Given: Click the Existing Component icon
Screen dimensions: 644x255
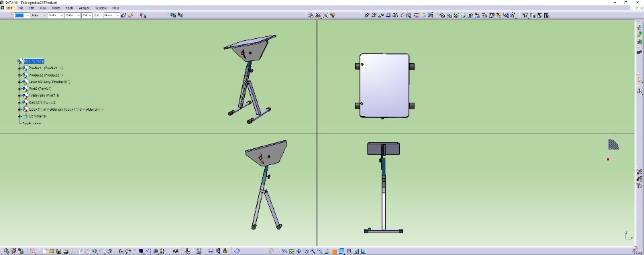Looking at the screenshot, I should click(463, 15).
